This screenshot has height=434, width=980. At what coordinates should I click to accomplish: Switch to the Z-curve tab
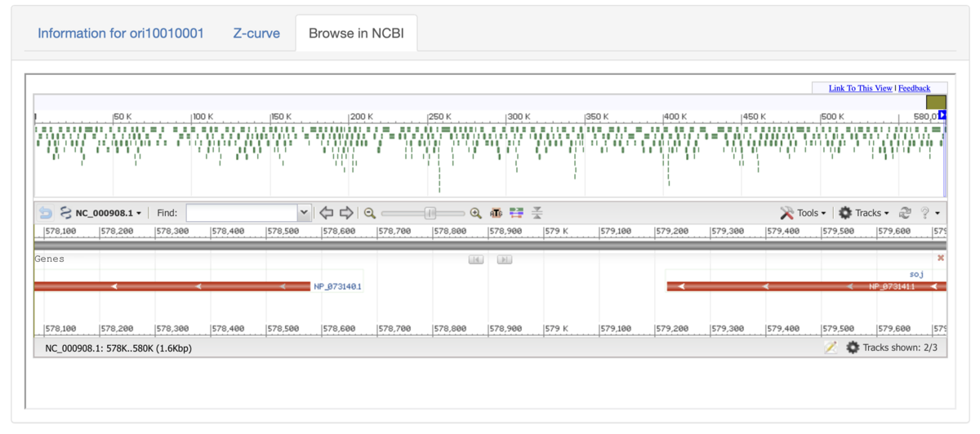(256, 33)
